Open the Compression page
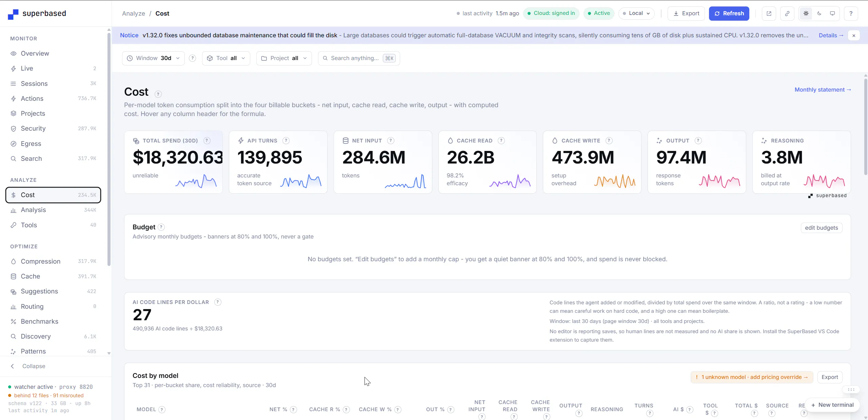 click(53, 261)
